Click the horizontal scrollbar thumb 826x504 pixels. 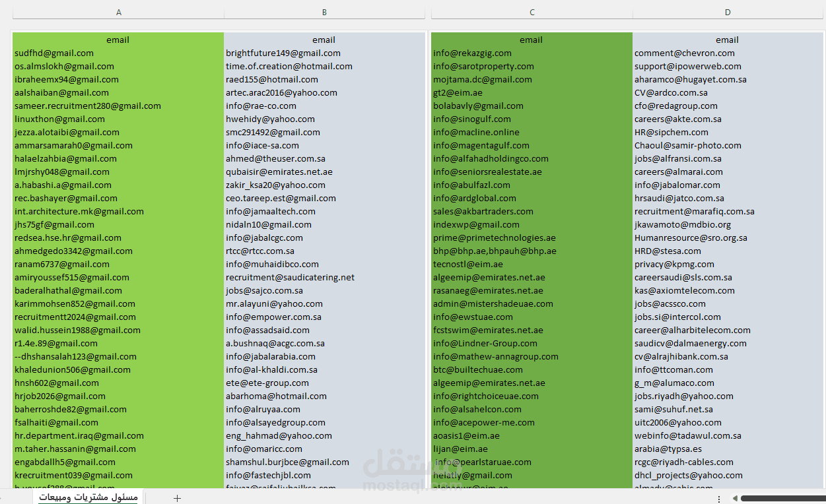click(x=783, y=499)
